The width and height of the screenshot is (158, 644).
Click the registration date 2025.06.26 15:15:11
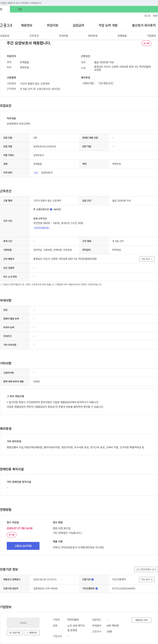(x=45, y=579)
